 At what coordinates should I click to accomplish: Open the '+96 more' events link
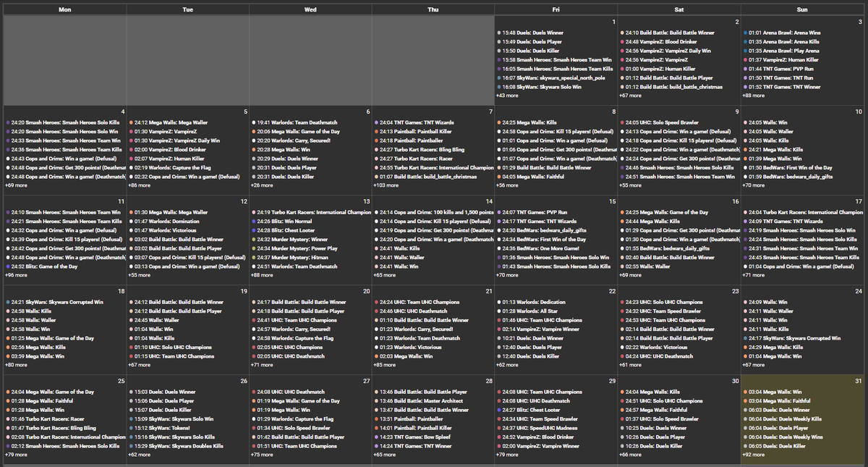16,275
